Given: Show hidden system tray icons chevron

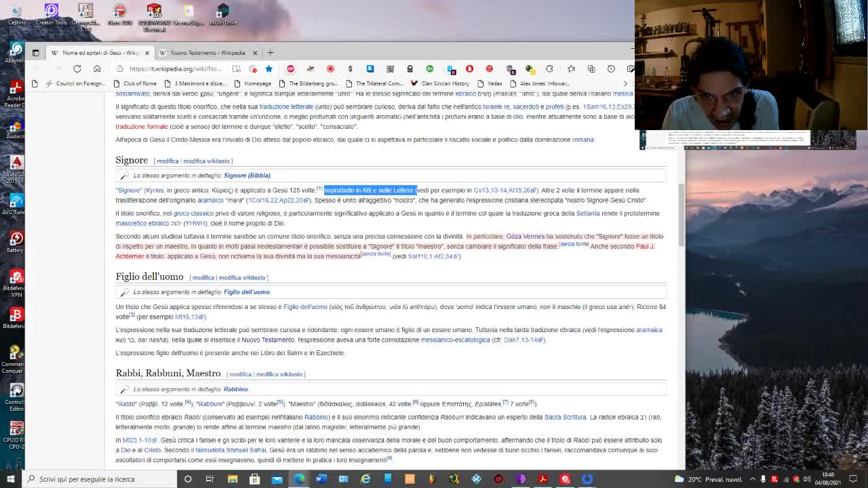Looking at the screenshot, I should click(x=752, y=479).
